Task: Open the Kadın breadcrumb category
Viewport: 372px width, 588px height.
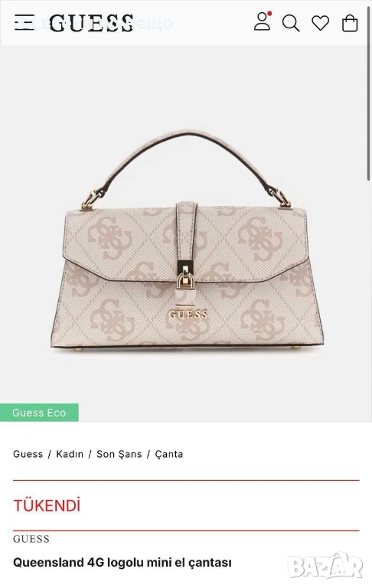Action: [70, 454]
